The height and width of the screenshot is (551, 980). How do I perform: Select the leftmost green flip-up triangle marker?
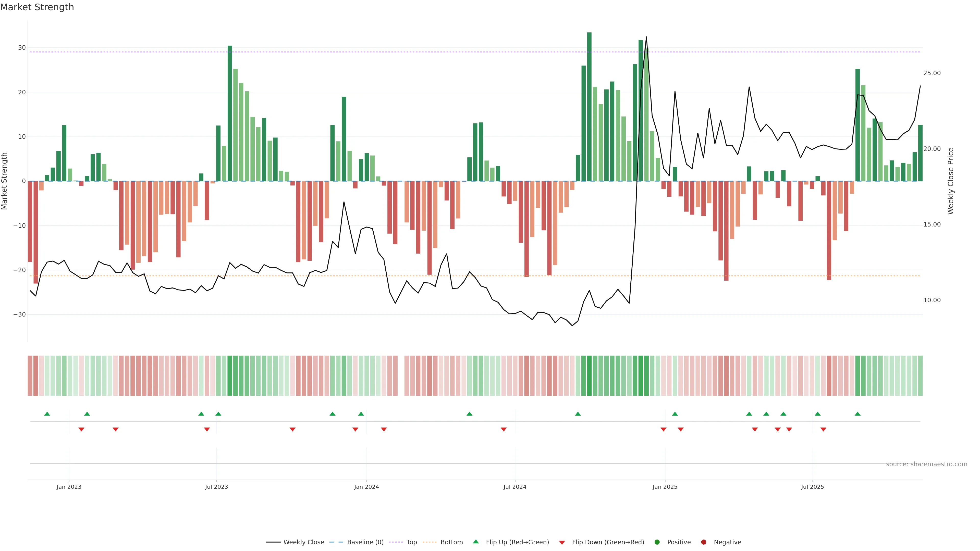[47, 414]
